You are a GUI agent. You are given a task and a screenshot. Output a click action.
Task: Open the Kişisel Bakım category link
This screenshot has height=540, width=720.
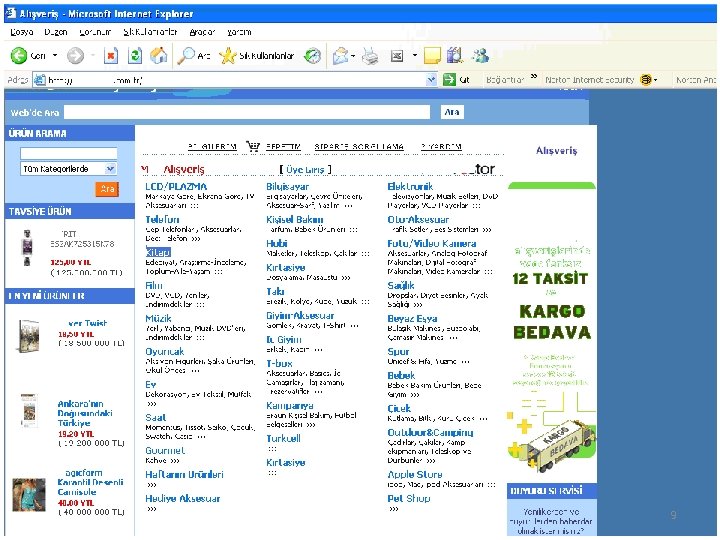pos(294,219)
